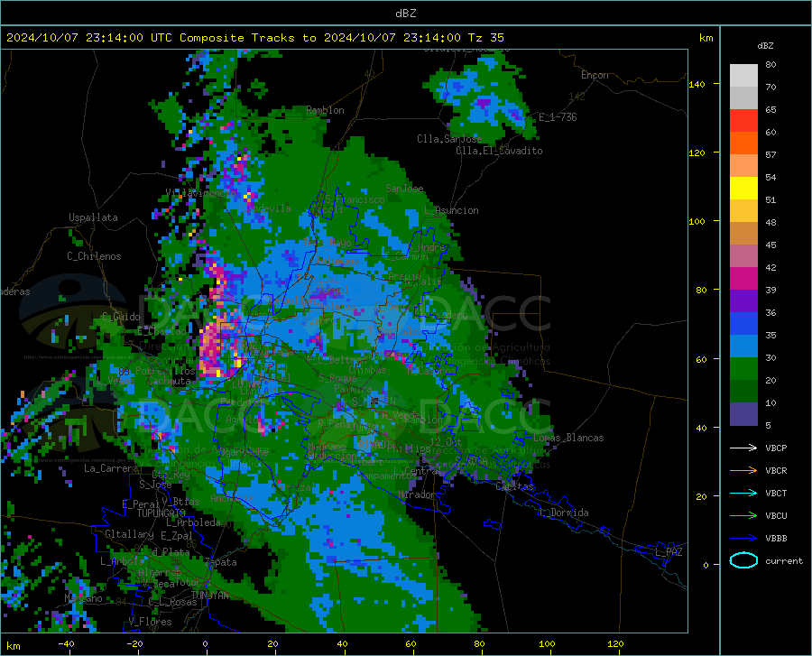The height and width of the screenshot is (656, 812).
Task: Click the cyan 'current' ellipse legend icon
Action: point(743,560)
